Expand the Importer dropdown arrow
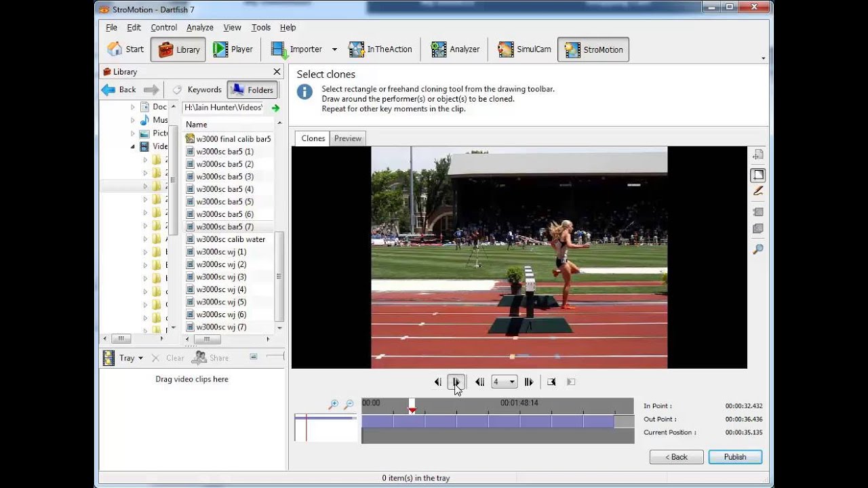 334,49
